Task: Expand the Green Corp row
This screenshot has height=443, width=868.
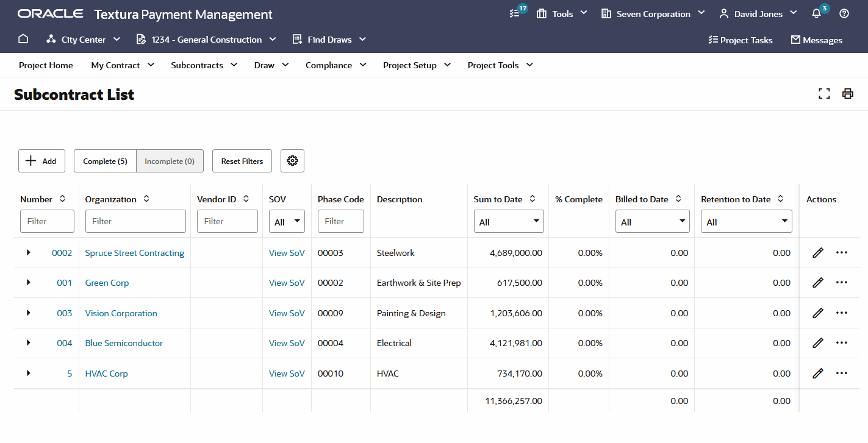Action: pos(29,283)
